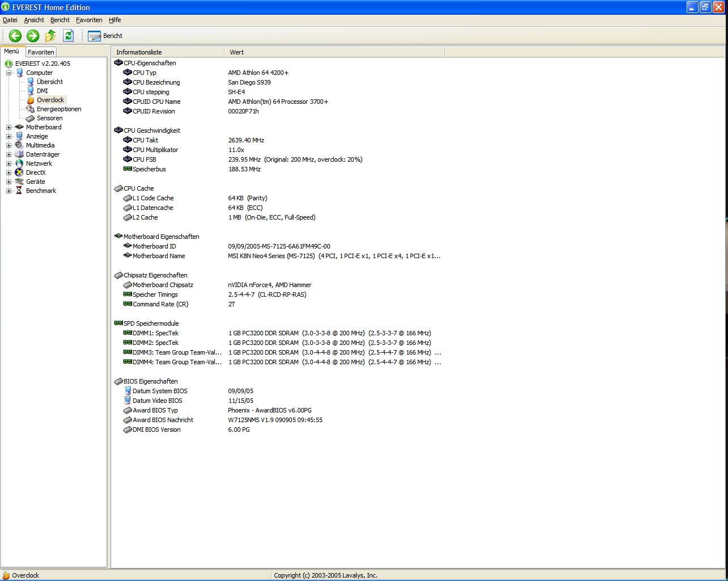Expand the Multimedia tree node
Screen dimensions: 728x581
9,145
